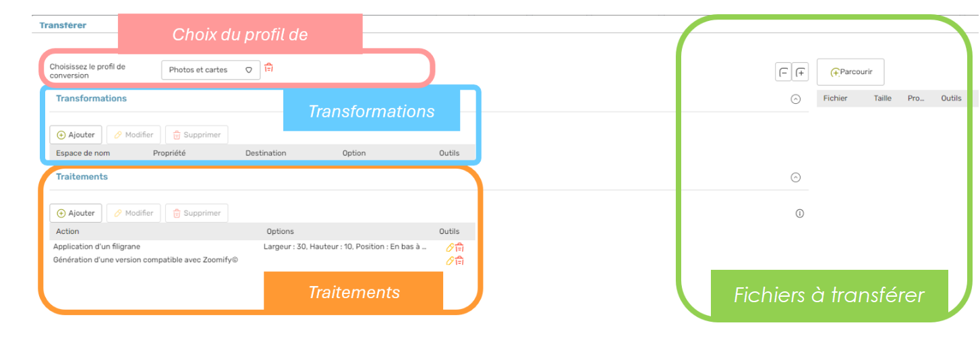Edit the Application d'un filigrane treatment with pencil icon
980x344 pixels.
point(450,248)
